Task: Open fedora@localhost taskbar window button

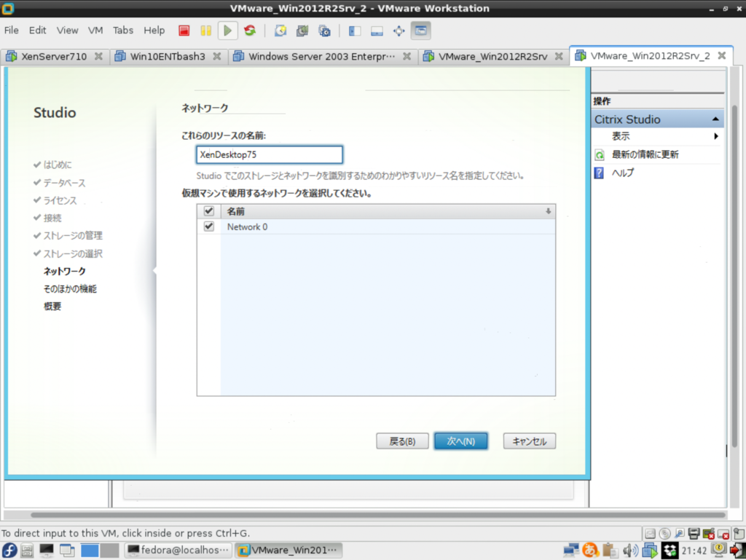Action: [x=178, y=551]
